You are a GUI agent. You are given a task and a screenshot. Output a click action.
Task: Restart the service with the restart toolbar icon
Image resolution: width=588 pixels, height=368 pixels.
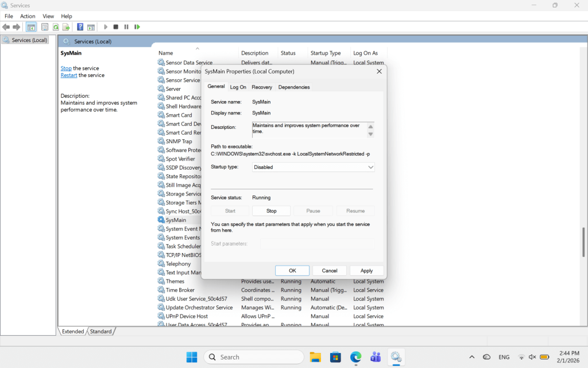click(137, 26)
